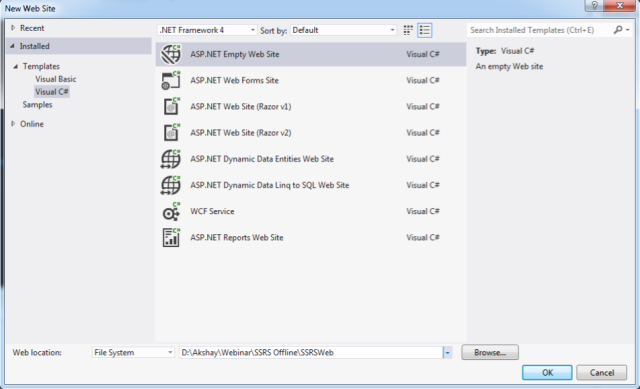Click the ASP.NET Web Forms Site icon
Image resolution: width=640 pixels, height=389 pixels.
(x=171, y=80)
